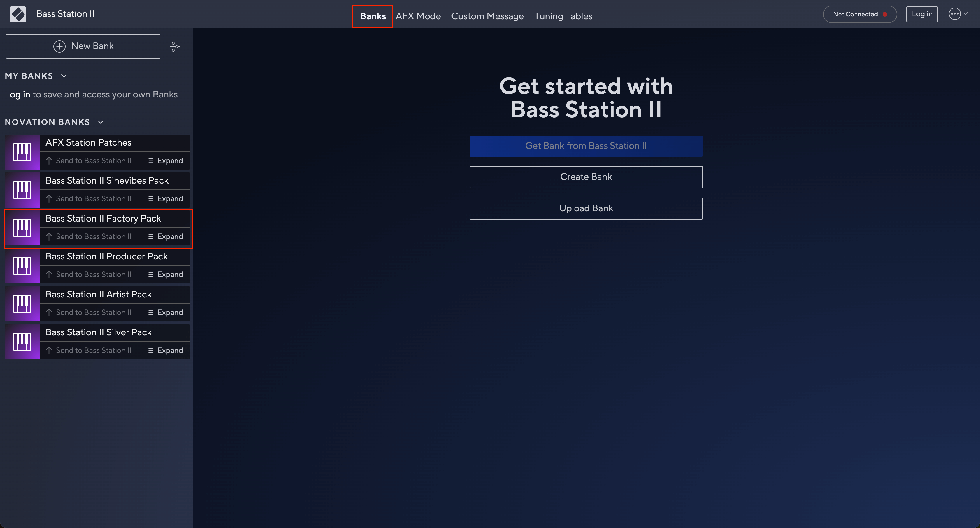Open the bank filter settings icon
The image size is (980, 528).
[175, 46]
